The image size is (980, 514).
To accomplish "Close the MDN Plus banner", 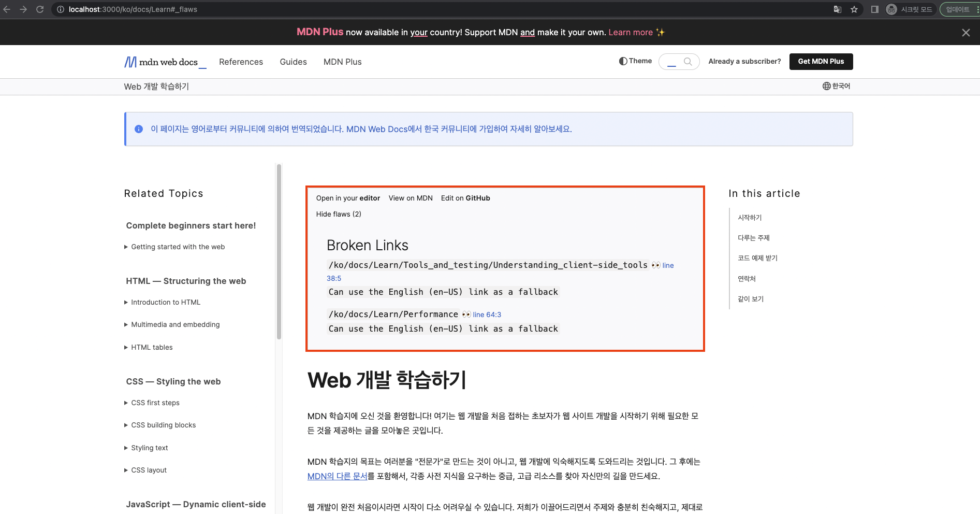I will (966, 33).
